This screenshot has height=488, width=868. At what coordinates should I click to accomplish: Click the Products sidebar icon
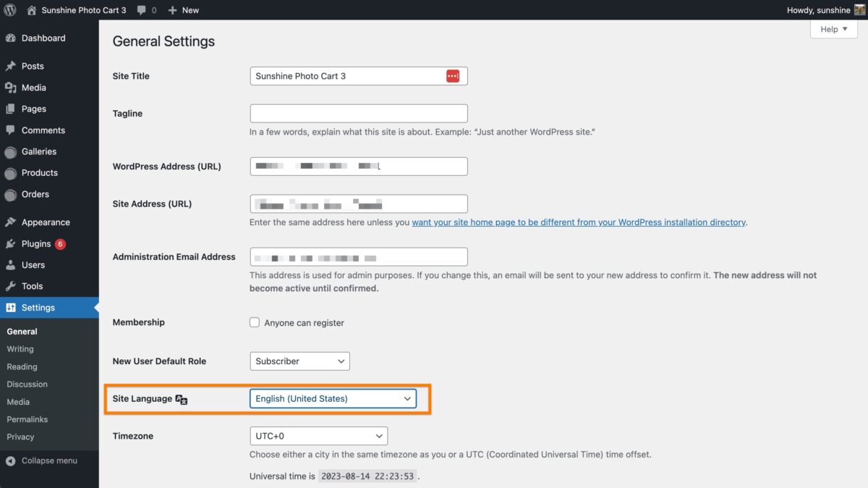(10, 173)
